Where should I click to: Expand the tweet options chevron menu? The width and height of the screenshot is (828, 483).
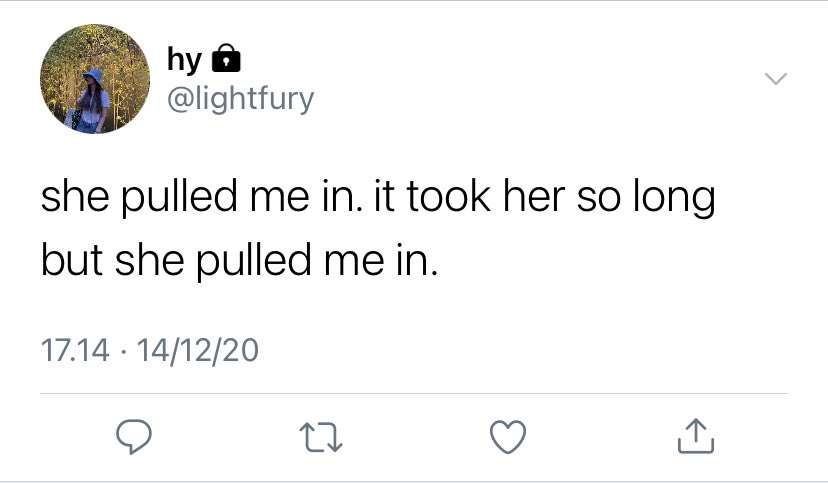776,79
